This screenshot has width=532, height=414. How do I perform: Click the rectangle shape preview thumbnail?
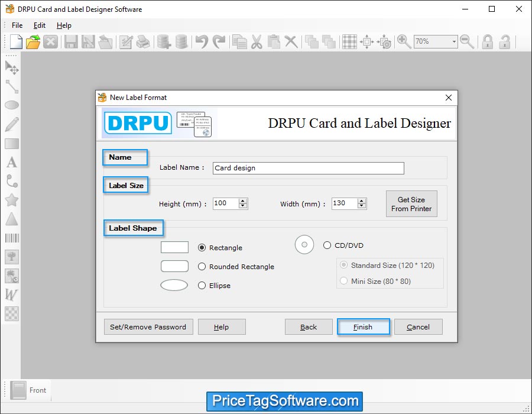point(174,247)
